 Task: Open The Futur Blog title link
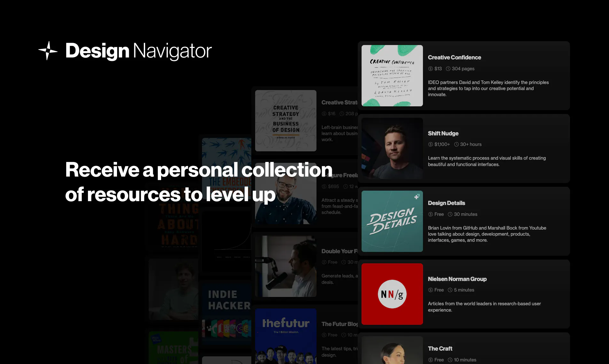[x=339, y=324]
